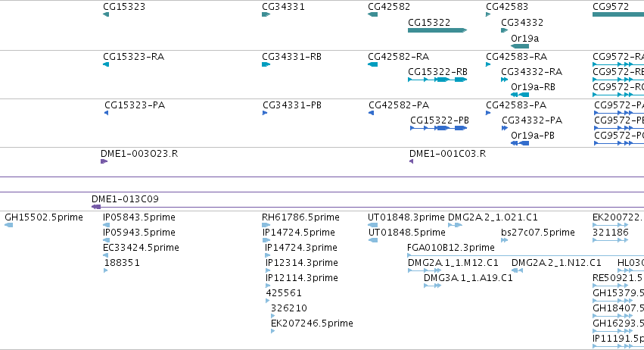Select the DME1-003023.R feature glyph
Image resolution: width=644 pixels, height=350 pixels.
[x=104, y=161]
